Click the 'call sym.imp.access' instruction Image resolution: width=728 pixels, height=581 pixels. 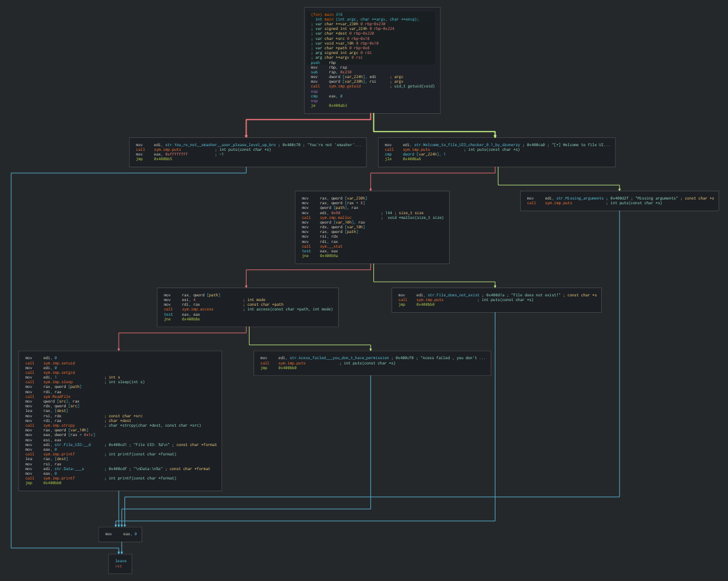pyautogui.click(x=197, y=309)
